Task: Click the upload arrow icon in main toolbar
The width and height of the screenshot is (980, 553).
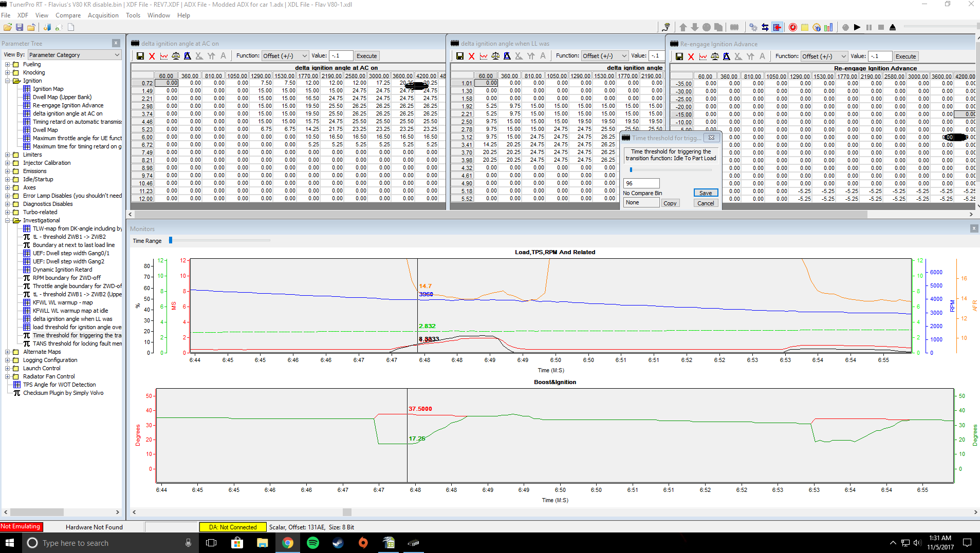Action: tap(683, 27)
